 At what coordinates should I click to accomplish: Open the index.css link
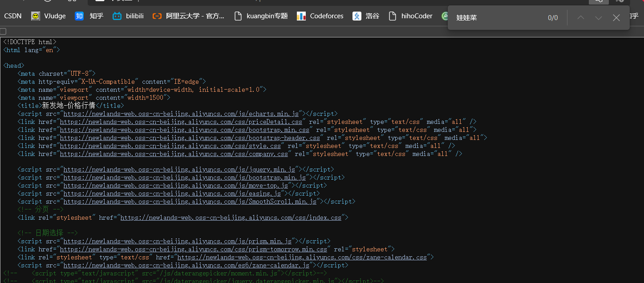tap(231, 217)
